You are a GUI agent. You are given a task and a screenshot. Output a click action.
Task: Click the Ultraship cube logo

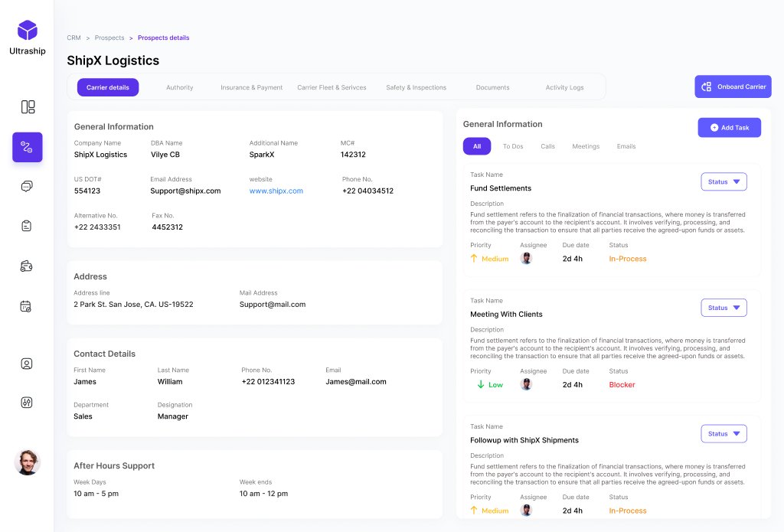[28, 30]
